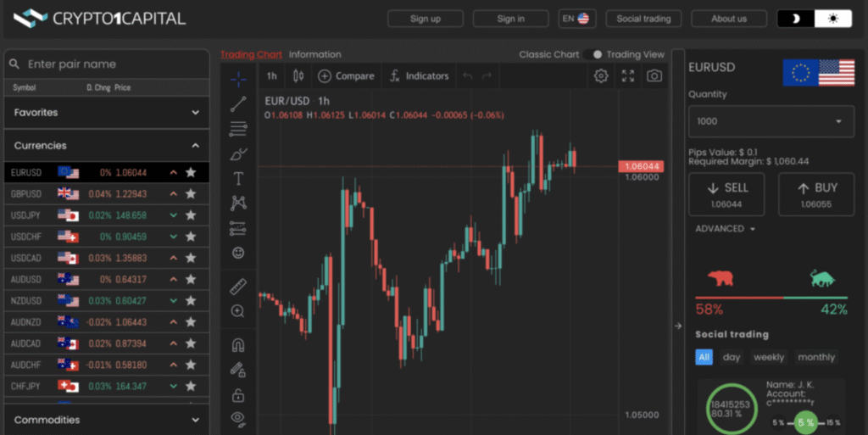This screenshot has height=435, width=868.
Task: Toggle favorite star for USDJPY
Action: [191, 215]
